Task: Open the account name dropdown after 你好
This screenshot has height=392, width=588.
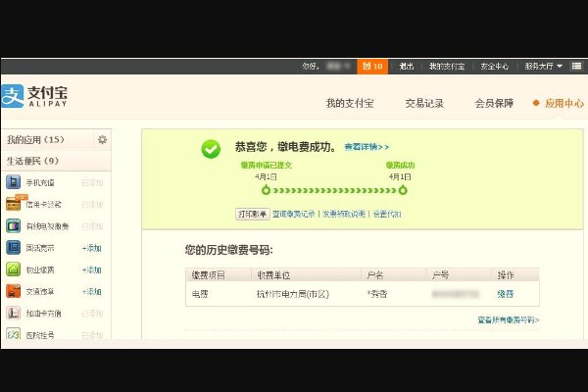Action: click(338, 67)
